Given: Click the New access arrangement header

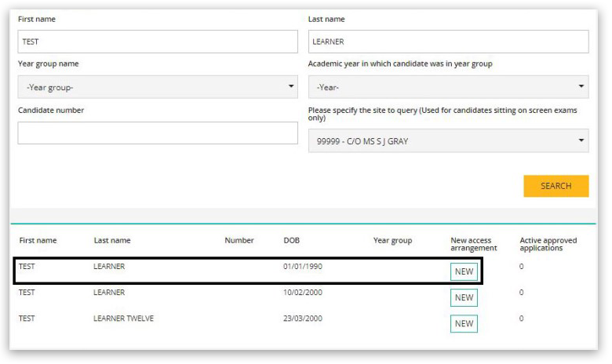Looking at the screenshot, I should tap(474, 244).
